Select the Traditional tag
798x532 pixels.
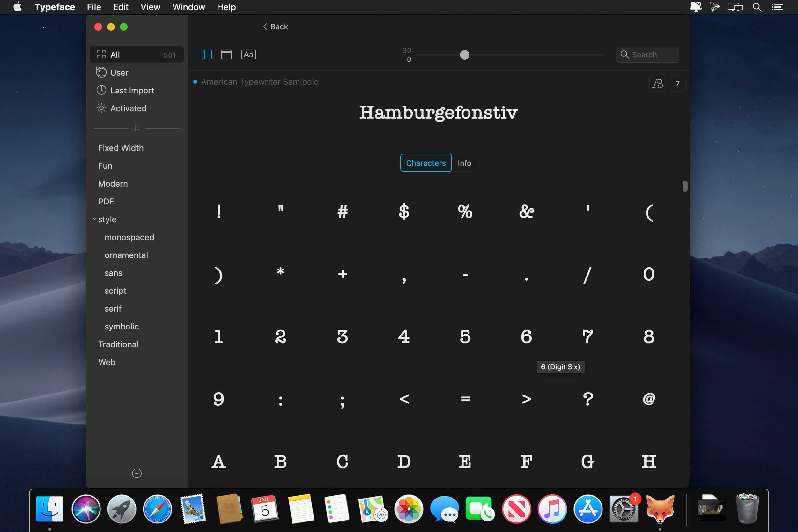(118, 344)
